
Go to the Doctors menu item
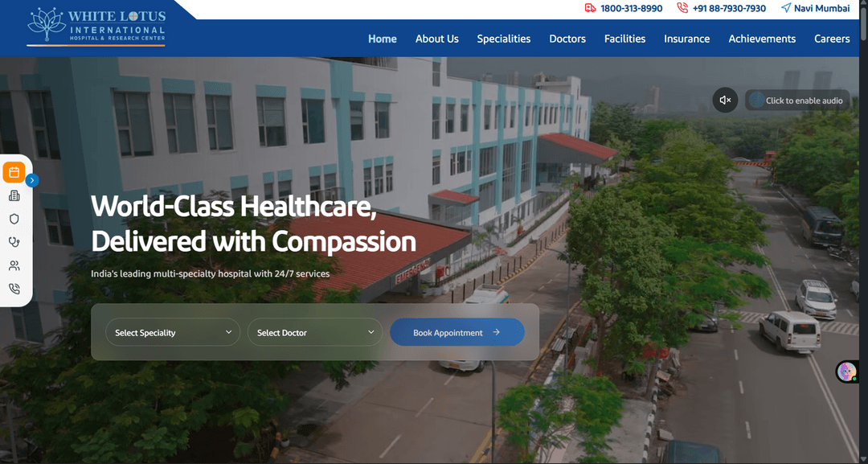567,39
